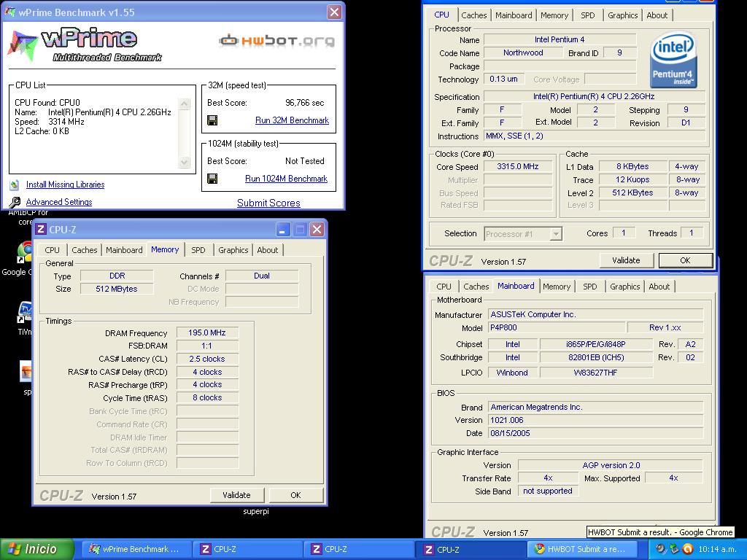The height and width of the screenshot is (560, 747).
Task: Click the Advanced Settings wrench icon
Action: coord(15,203)
